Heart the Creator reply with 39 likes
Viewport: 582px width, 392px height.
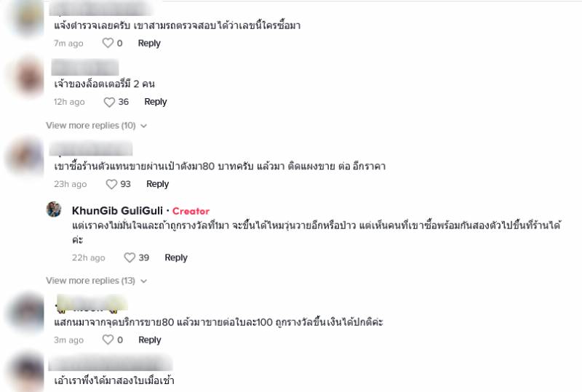(129, 257)
